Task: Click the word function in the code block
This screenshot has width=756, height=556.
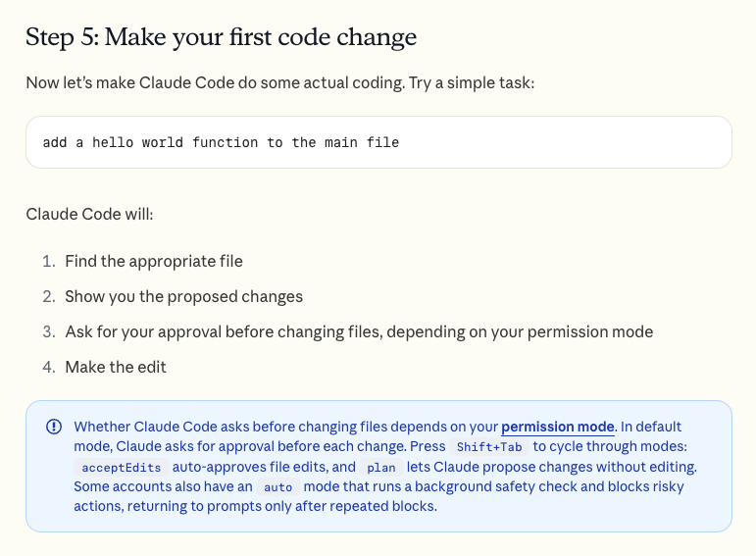Action: (225, 143)
